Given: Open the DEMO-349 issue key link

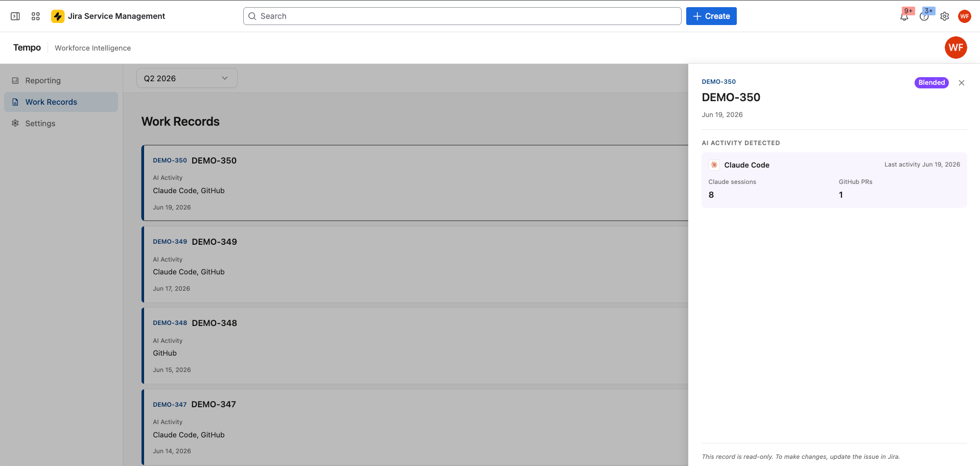Looking at the screenshot, I should pos(170,242).
